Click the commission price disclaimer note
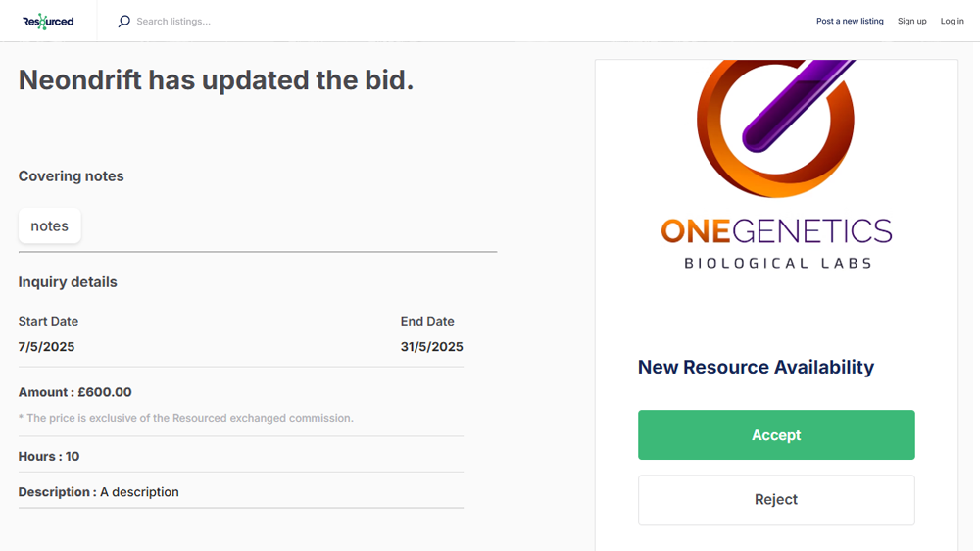This screenshot has width=980, height=551. click(186, 418)
